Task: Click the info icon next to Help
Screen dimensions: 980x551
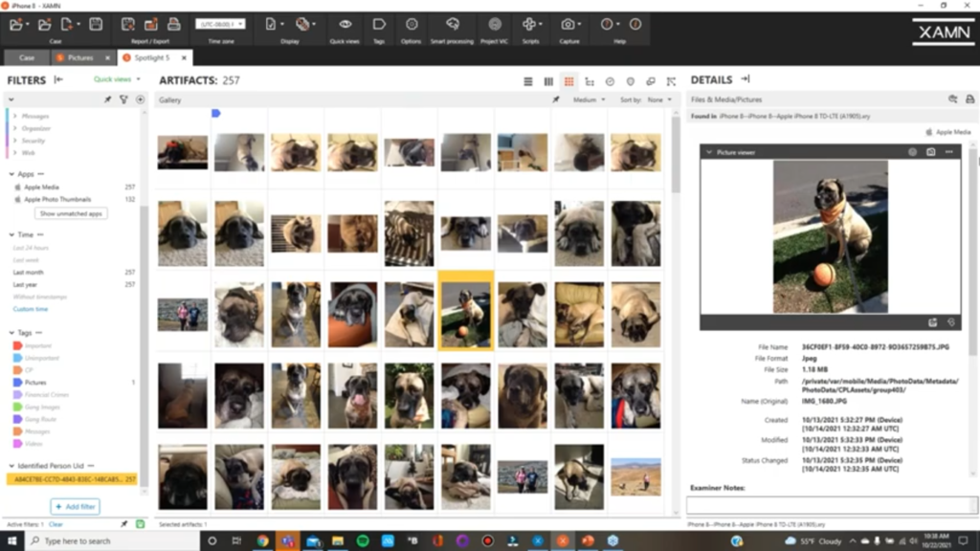Action: pyautogui.click(x=635, y=24)
